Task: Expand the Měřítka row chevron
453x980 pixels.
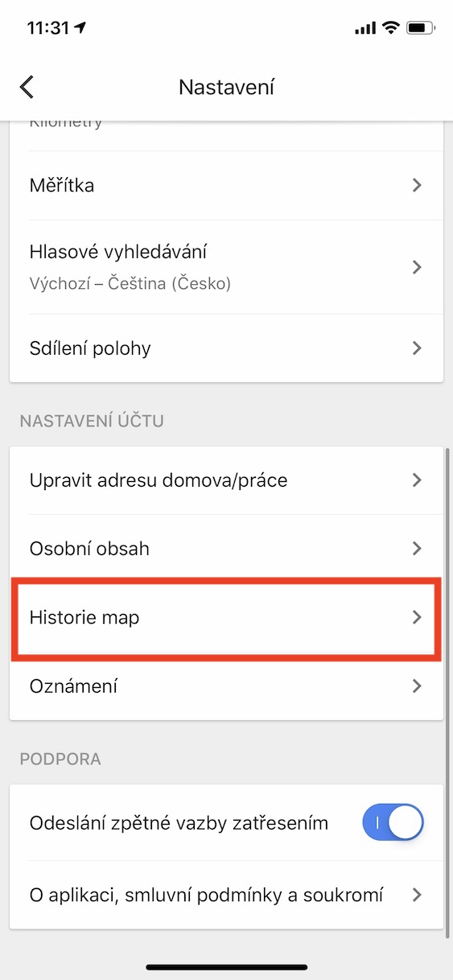Action: coord(416,185)
